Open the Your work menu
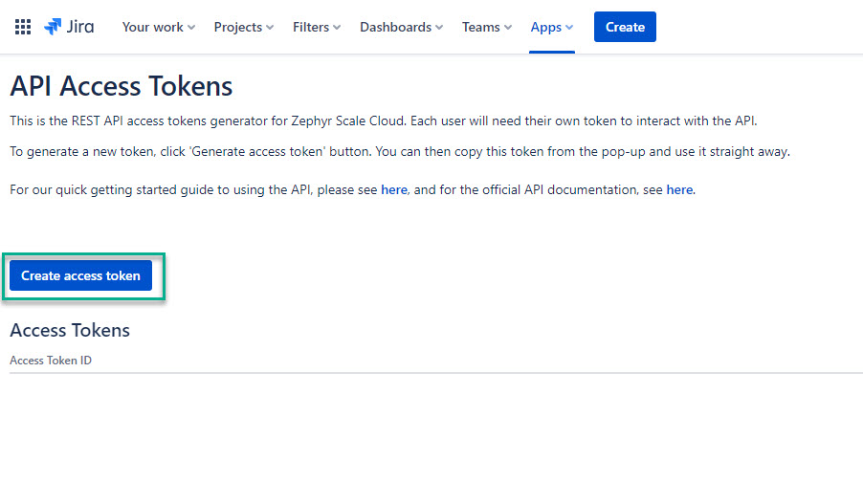Screen dimensions: 863x504 click(x=152, y=27)
